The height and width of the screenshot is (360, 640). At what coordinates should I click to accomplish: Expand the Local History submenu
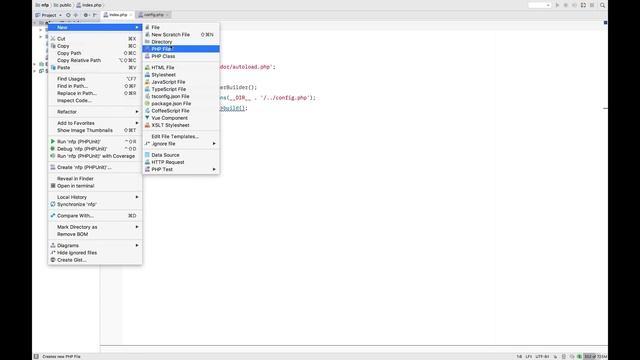(95, 197)
